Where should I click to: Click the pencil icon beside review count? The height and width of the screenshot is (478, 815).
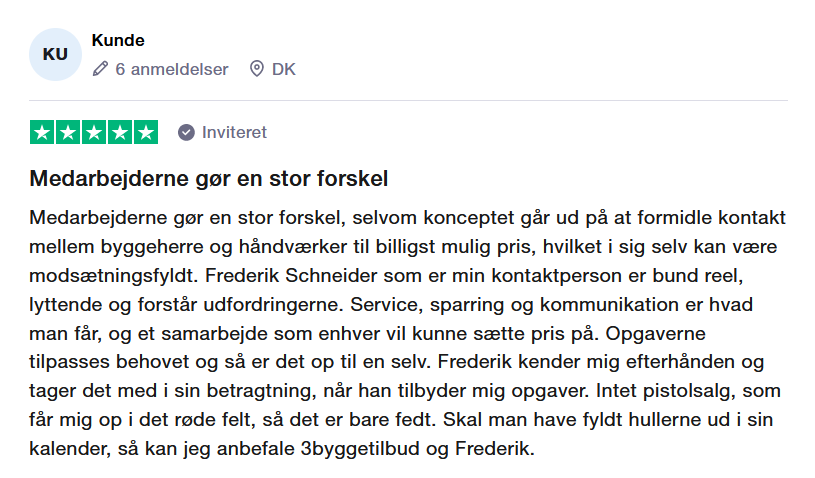click(100, 69)
